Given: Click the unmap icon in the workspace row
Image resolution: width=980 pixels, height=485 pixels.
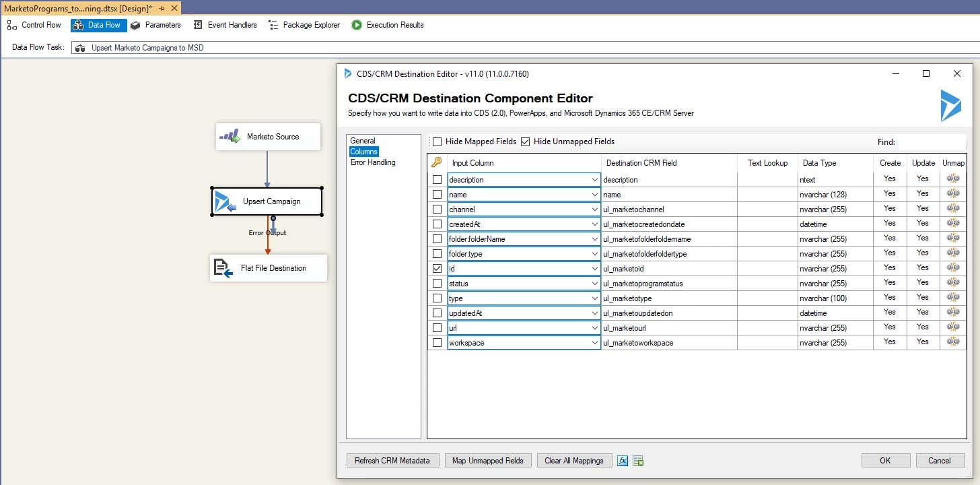Looking at the screenshot, I should [953, 342].
